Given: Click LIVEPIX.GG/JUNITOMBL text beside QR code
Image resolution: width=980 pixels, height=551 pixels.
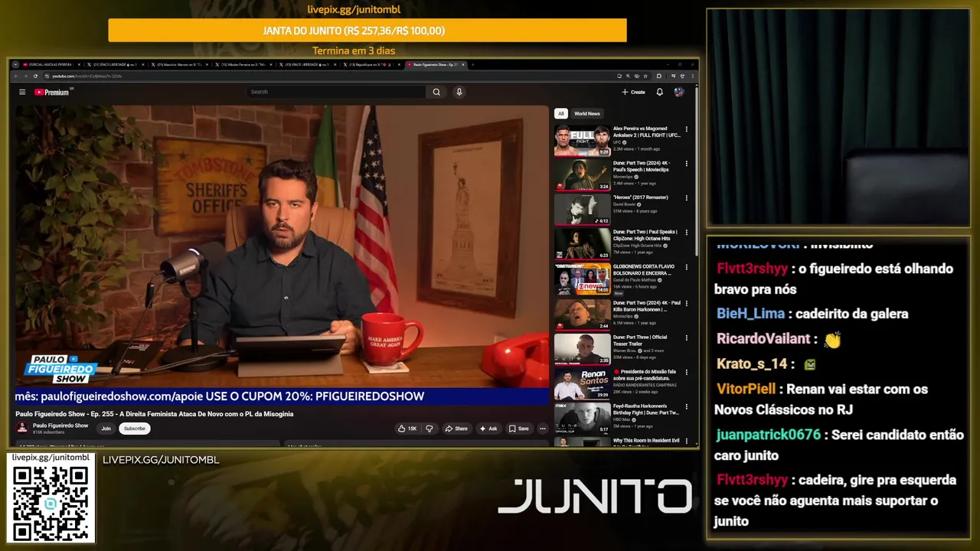Looking at the screenshot, I should (161, 460).
